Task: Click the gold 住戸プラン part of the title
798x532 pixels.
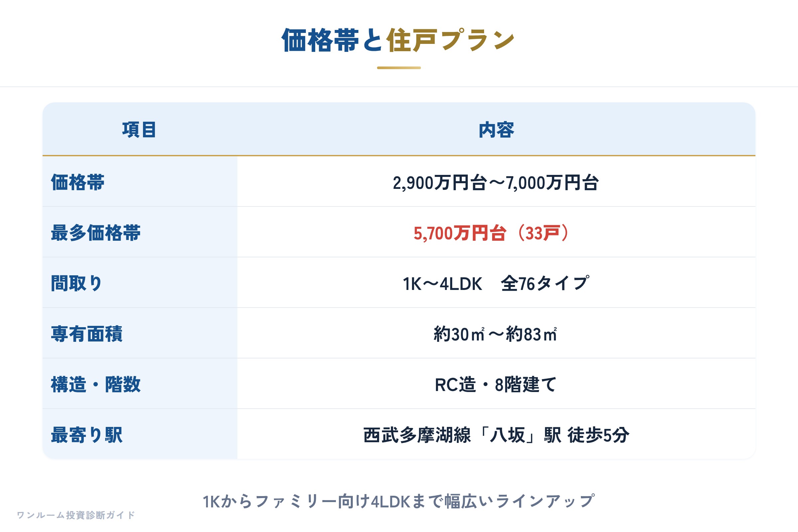Action: pos(451,40)
